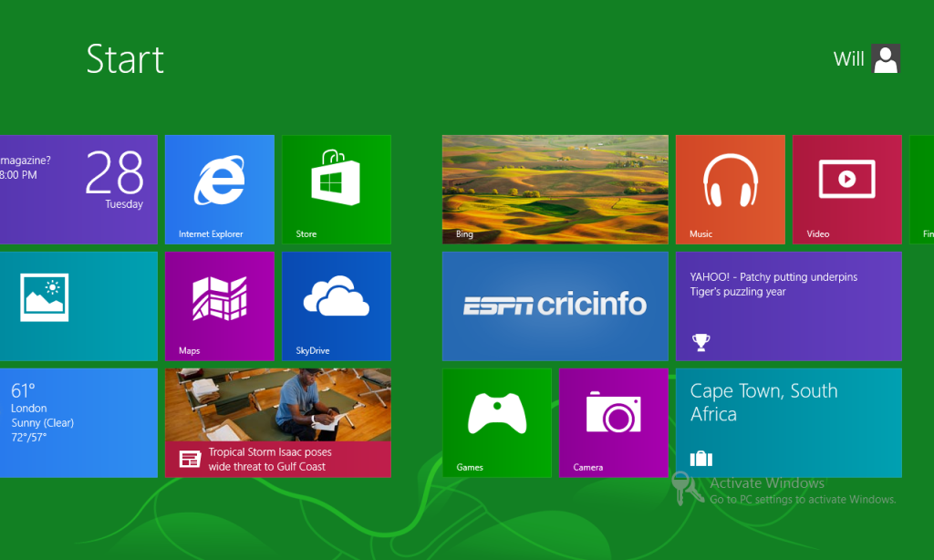
Task: Open the ESPN cricinfo tile
Action: [555, 306]
